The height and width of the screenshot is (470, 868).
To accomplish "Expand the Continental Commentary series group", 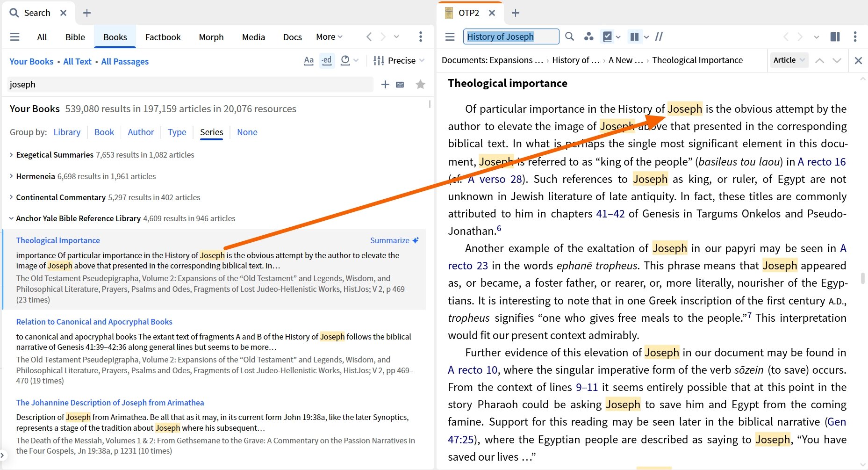I will tap(11, 197).
